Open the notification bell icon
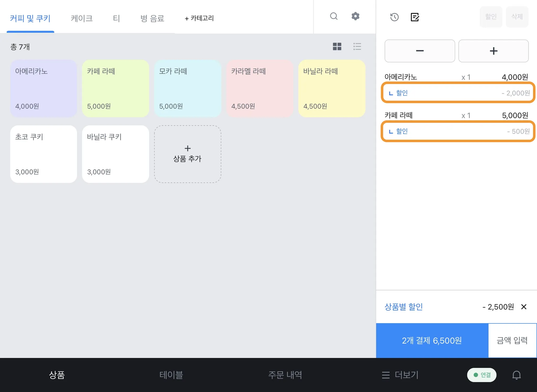The height and width of the screenshot is (392, 537). pos(516,375)
